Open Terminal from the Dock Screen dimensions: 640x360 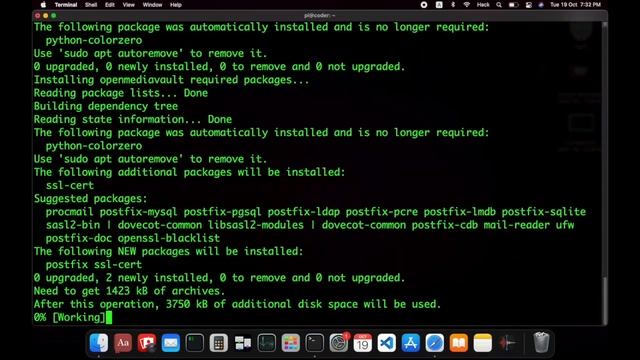click(x=315, y=343)
